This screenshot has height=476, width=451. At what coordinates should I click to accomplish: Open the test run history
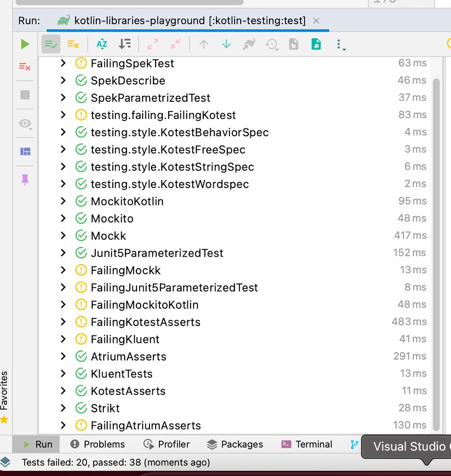tap(272, 44)
